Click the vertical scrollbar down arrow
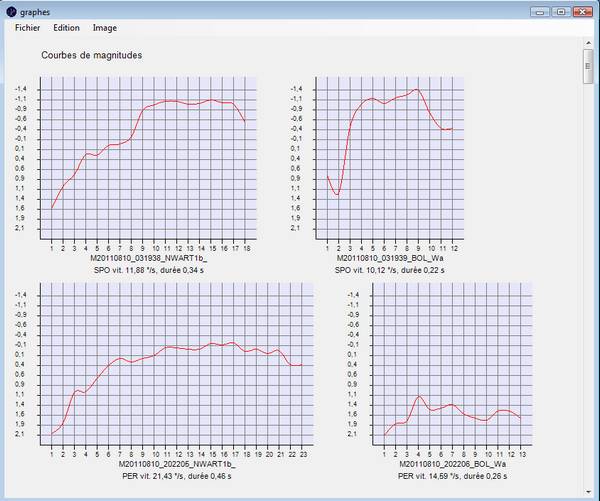This screenshot has width=600, height=501. point(589,493)
